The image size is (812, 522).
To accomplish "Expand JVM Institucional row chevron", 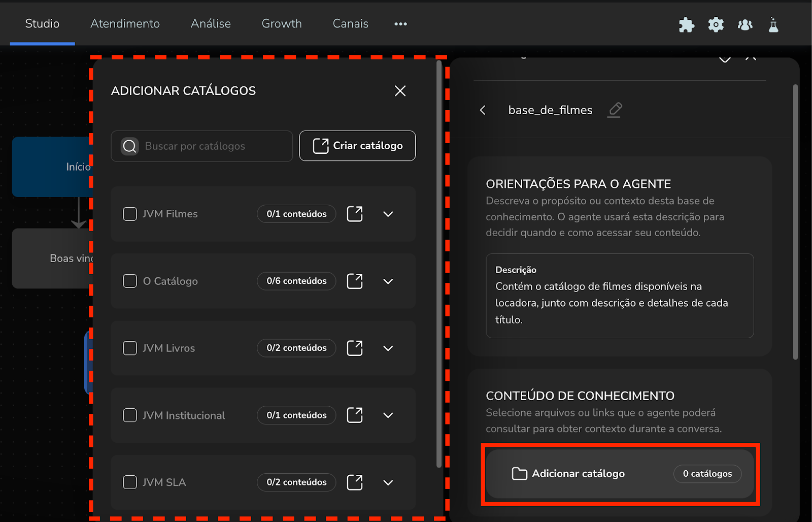I will click(x=388, y=415).
